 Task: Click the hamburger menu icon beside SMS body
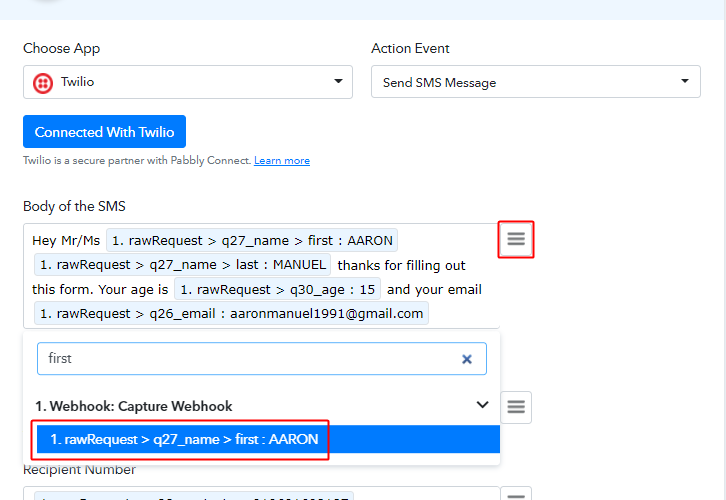point(516,239)
